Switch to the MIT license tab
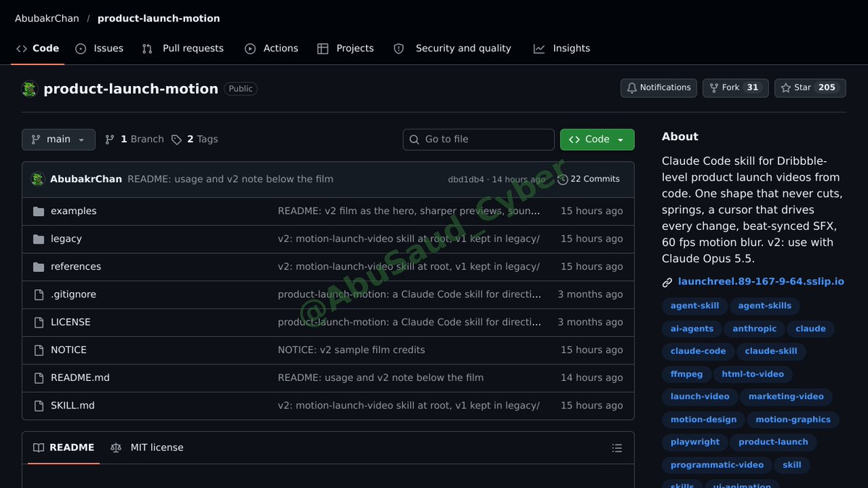The width and height of the screenshot is (868, 488). point(147,448)
